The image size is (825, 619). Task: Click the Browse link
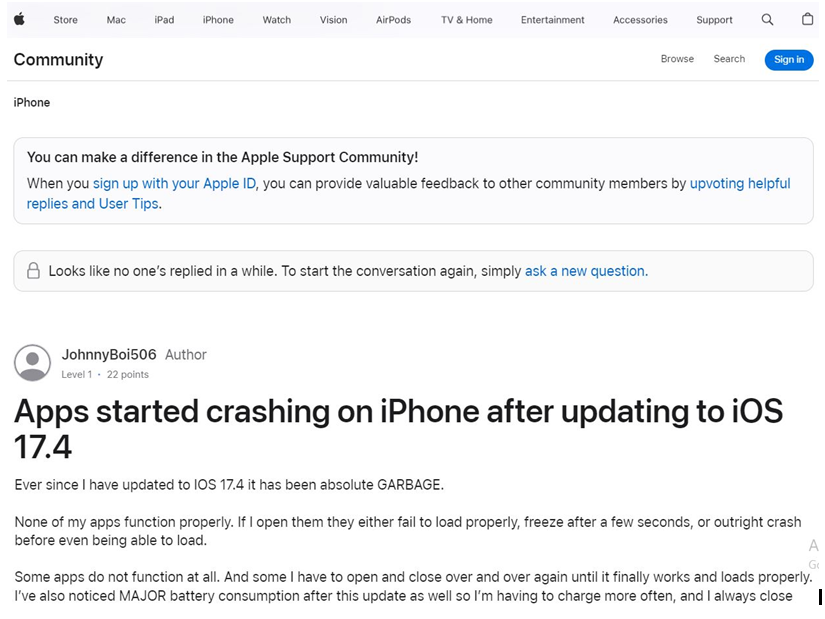pos(677,59)
